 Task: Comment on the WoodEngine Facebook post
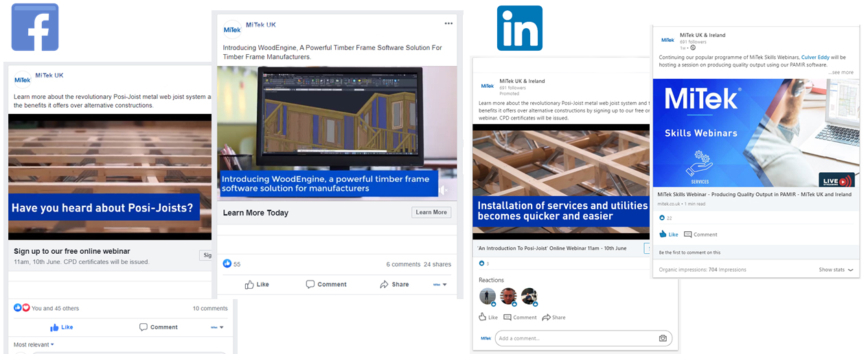pos(326,284)
